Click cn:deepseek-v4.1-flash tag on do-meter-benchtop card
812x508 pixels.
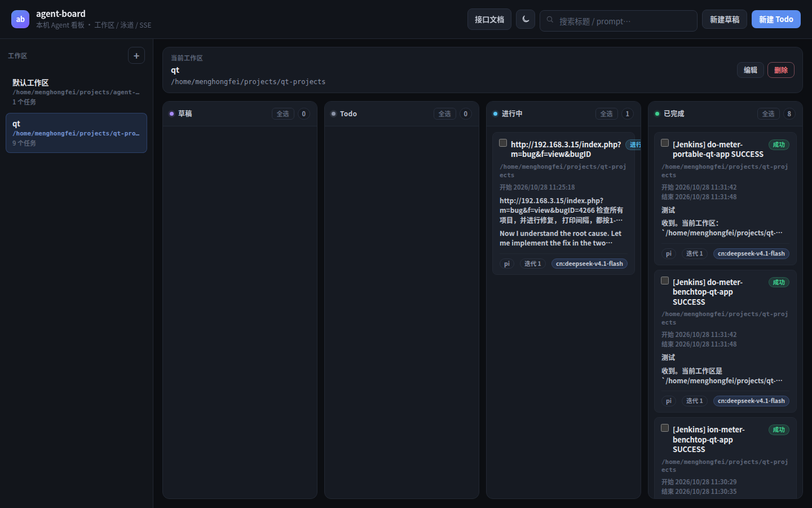[751, 401]
